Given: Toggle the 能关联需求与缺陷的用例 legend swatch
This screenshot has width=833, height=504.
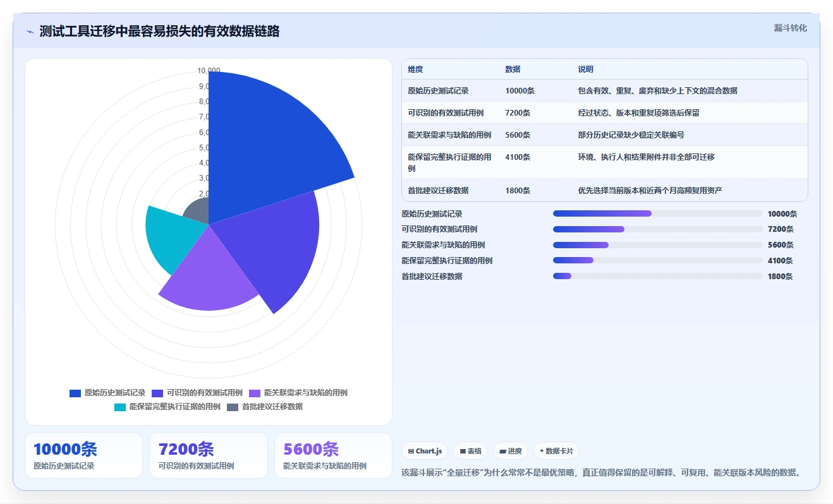Looking at the screenshot, I should pos(255,393).
